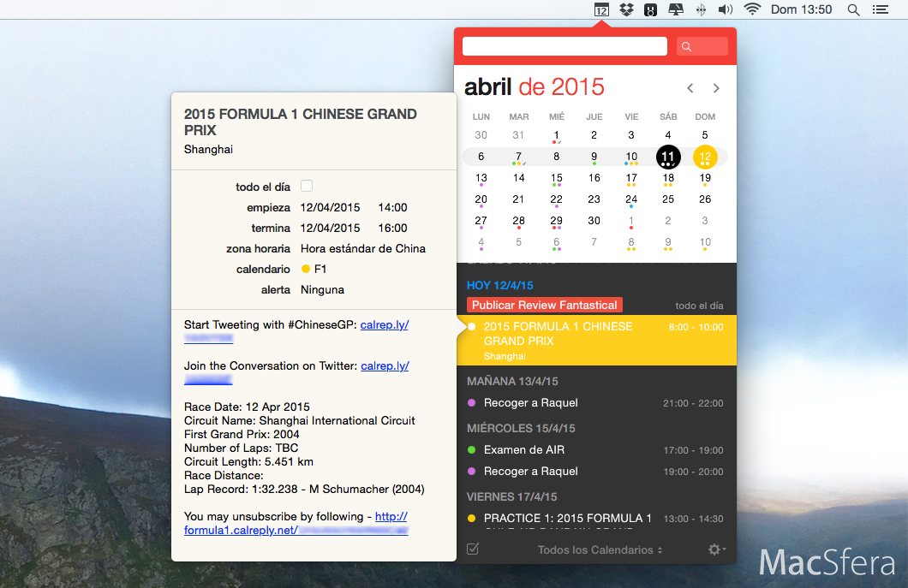Open 'Publicar Review Fantastical' all-day event
The height and width of the screenshot is (588, 908).
tap(544, 305)
